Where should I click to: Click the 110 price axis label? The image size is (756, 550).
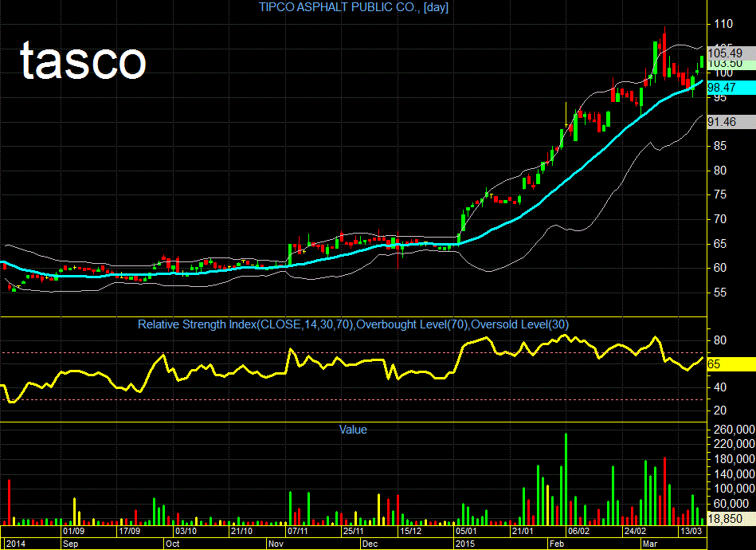pos(723,24)
